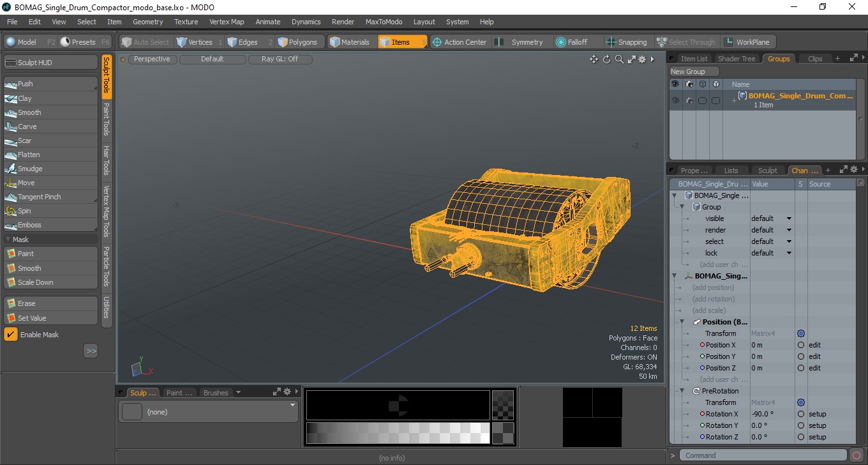Switch to the Shader Tree tab

737,59
